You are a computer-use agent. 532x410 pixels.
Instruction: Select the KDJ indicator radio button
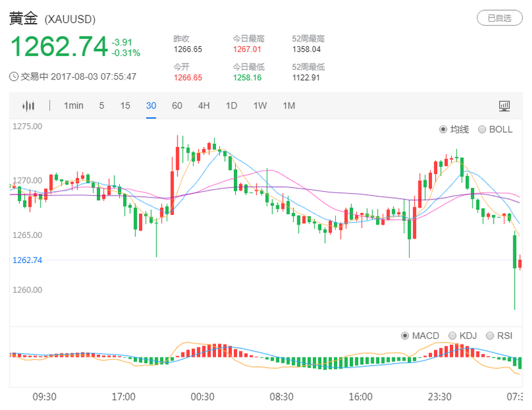pyautogui.click(x=453, y=336)
